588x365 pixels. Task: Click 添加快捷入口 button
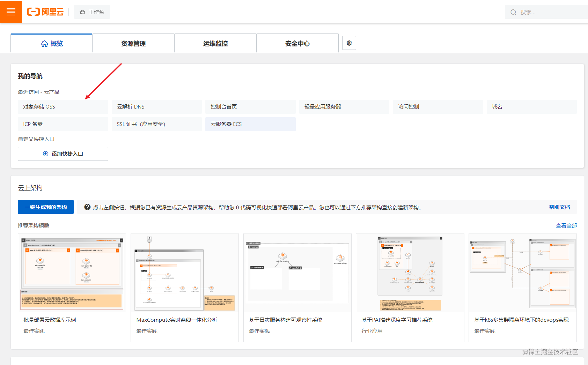pos(63,154)
